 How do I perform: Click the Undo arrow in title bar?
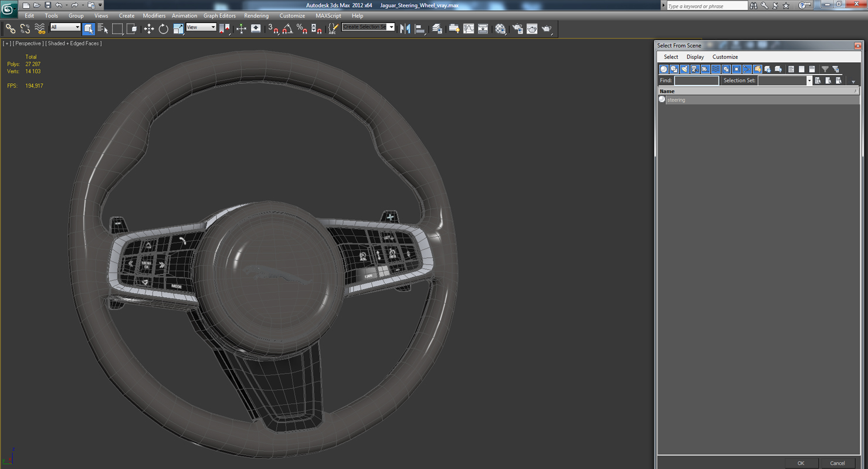pyautogui.click(x=59, y=5)
